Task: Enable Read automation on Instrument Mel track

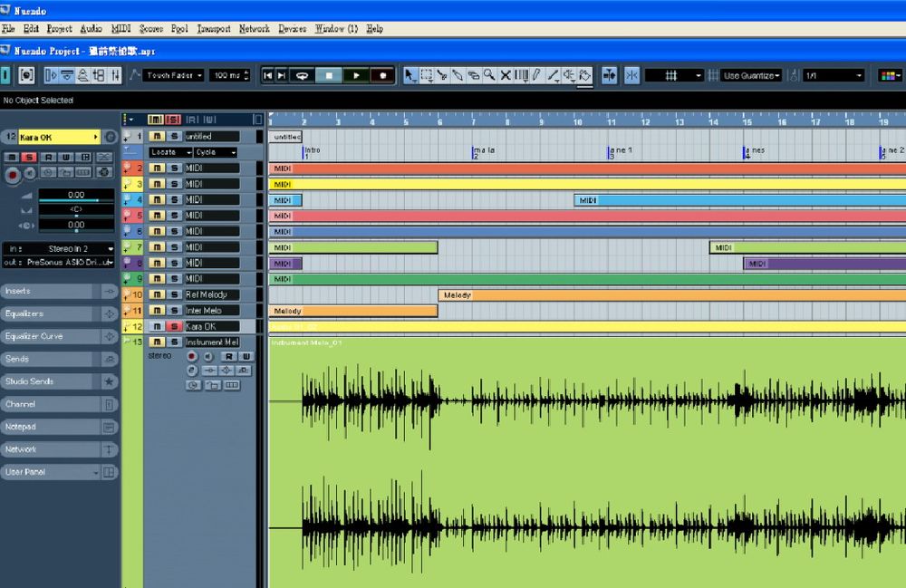Action: coord(229,356)
